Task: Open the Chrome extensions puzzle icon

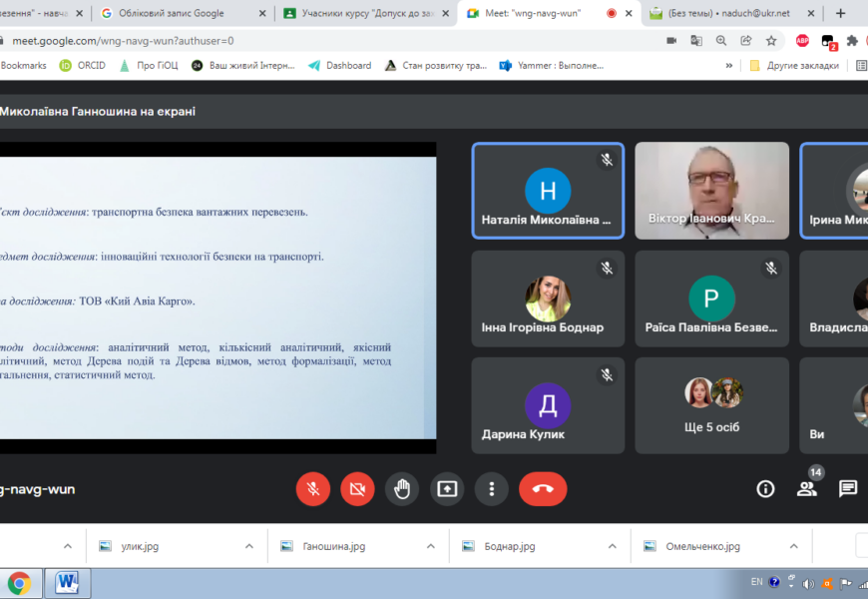Action: (x=852, y=41)
